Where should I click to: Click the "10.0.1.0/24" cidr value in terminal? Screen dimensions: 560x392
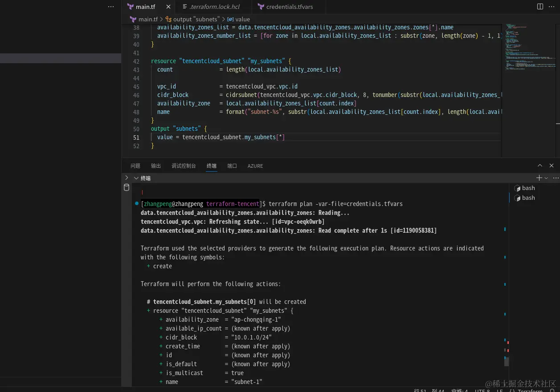(251, 337)
